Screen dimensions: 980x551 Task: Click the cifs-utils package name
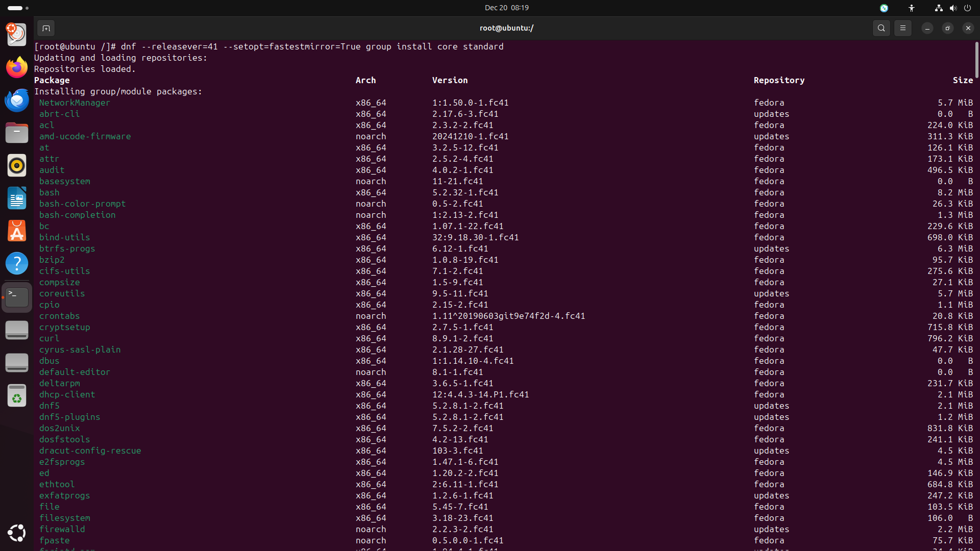click(x=64, y=271)
